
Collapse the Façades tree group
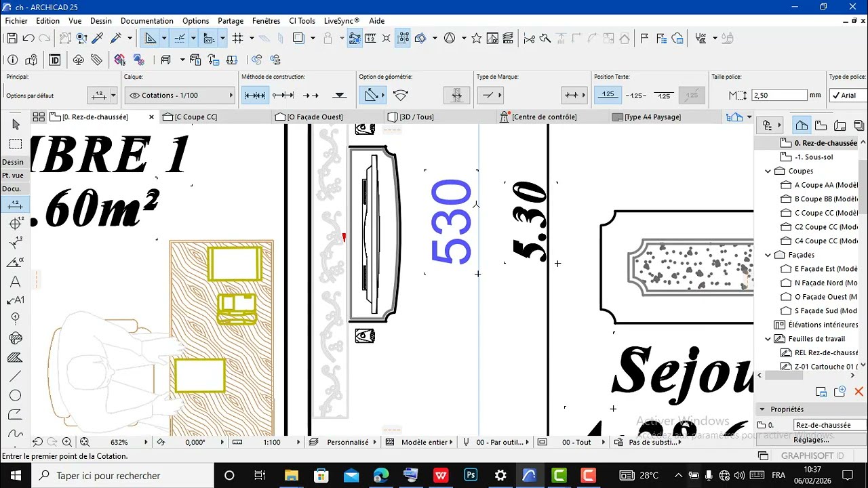coord(768,256)
